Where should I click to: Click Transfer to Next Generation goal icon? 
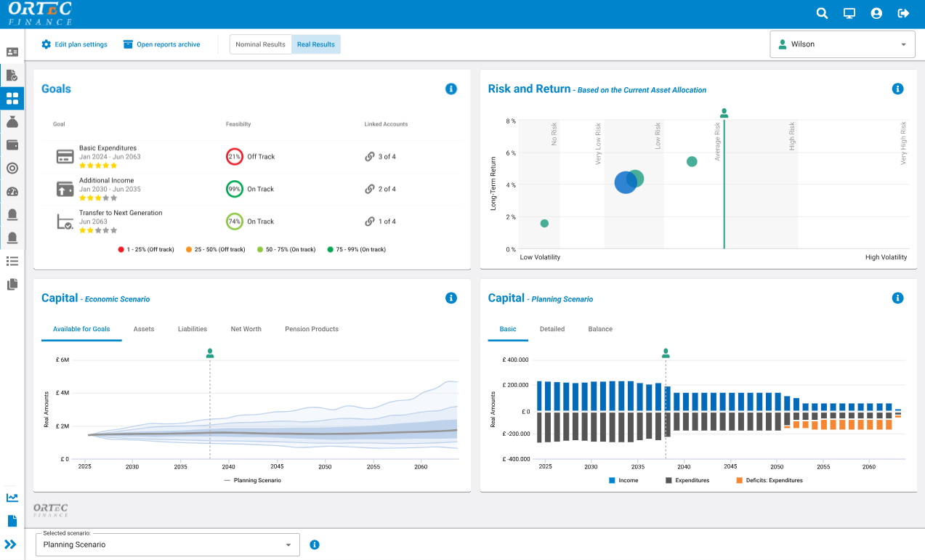pos(65,222)
